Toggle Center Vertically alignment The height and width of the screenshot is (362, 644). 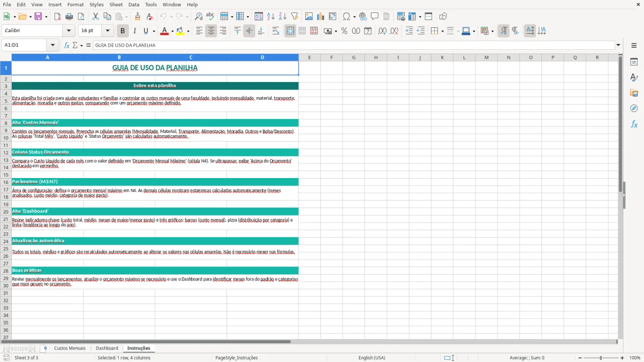249,31
